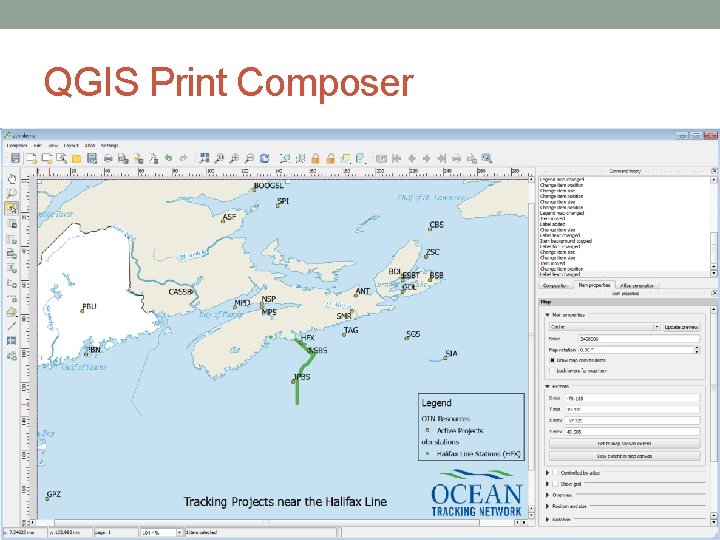
Task: Click the Legend box on the map
Action: 471,427
